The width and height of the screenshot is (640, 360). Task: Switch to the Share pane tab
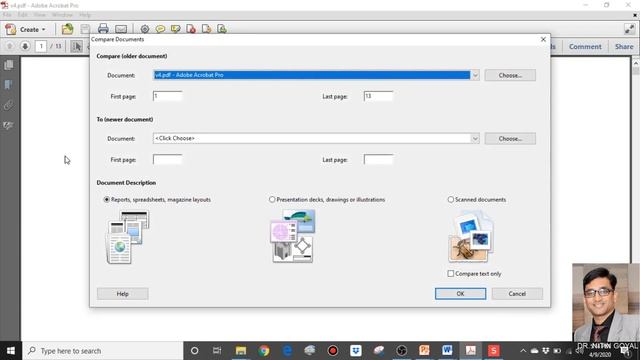point(624,47)
